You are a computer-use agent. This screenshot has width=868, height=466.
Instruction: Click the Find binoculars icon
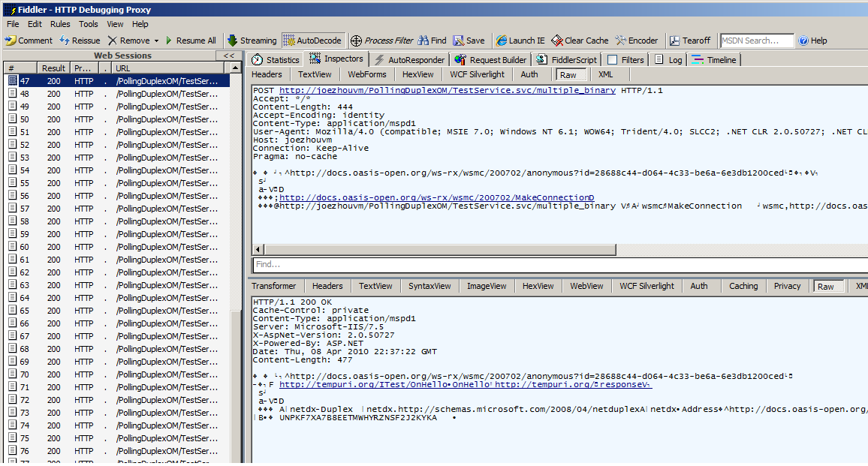coord(423,41)
